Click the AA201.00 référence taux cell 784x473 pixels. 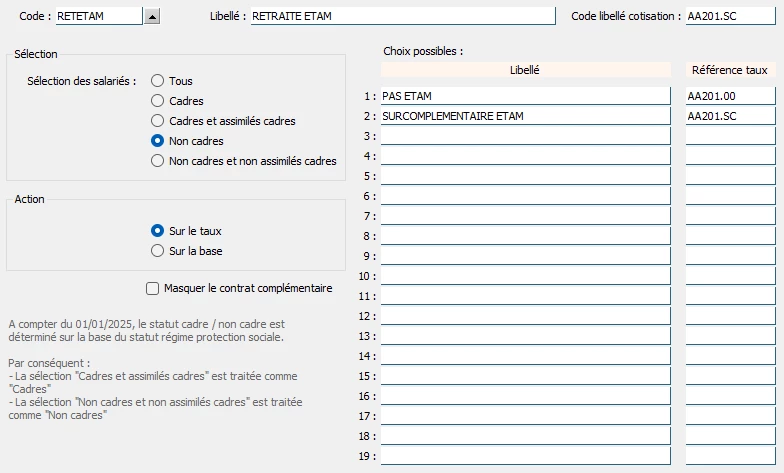[x=730, y=96]
